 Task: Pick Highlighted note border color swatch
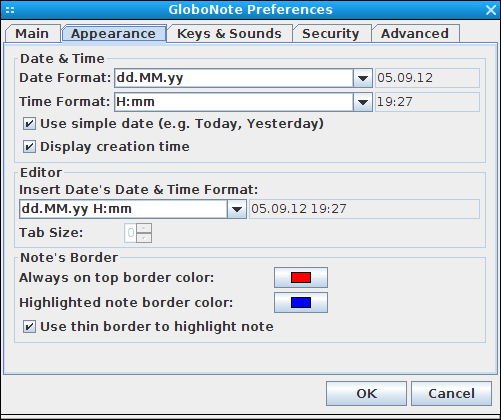(x=301, y=303)
